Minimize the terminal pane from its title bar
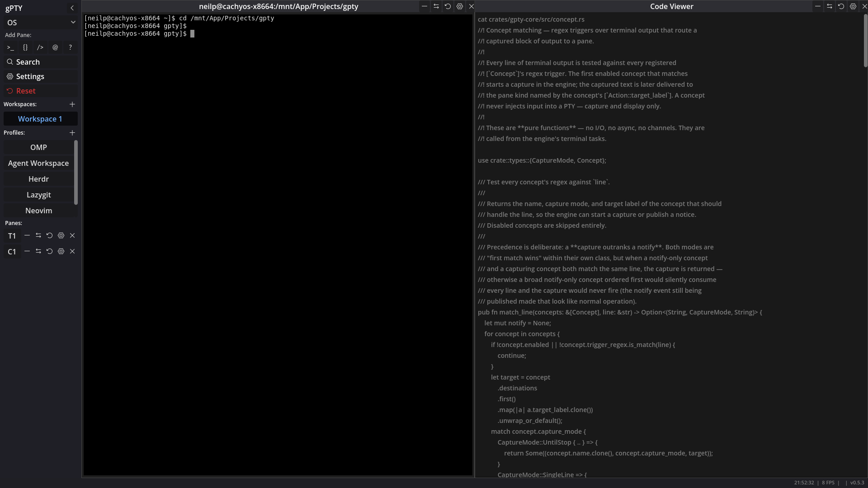868x488 pixels. pyautogui.click(x=425, y=6)
